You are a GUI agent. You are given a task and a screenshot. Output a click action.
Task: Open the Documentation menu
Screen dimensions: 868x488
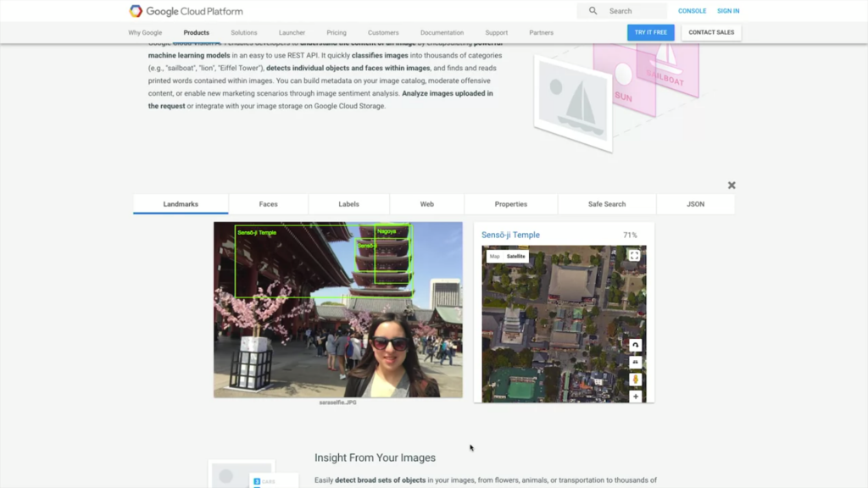coord(442,33)
